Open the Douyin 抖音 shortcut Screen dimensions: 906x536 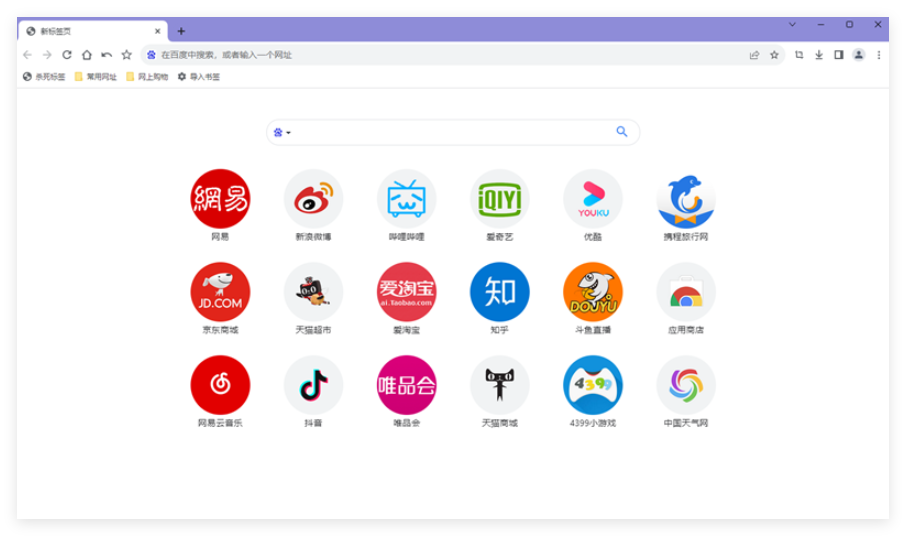pos(313,385)
